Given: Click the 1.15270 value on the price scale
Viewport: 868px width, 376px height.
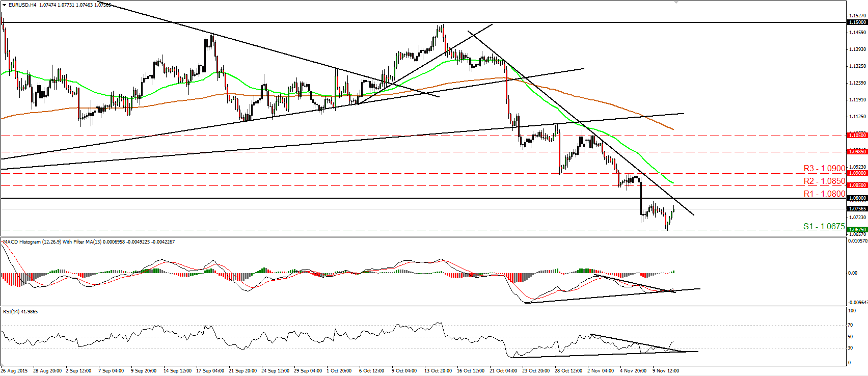Looking at the screenshot, I should [x=857, y=16].
